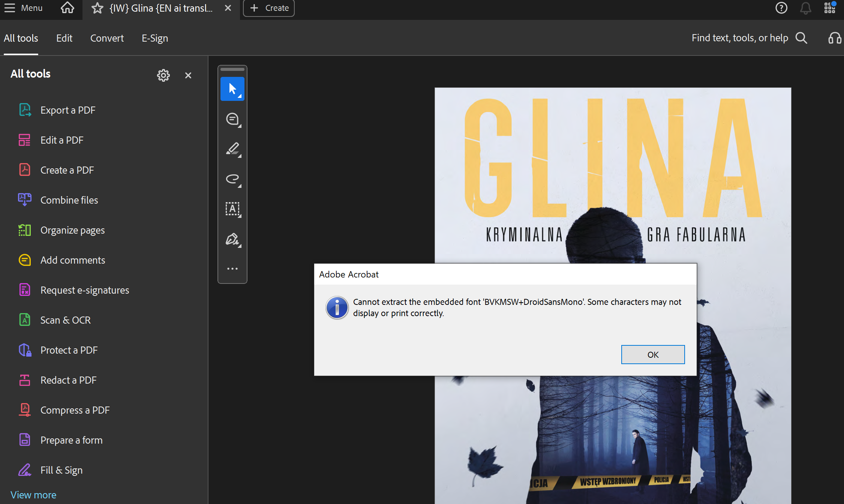
Task: Click the search magnifier icon
Action: tap(801, 38)
